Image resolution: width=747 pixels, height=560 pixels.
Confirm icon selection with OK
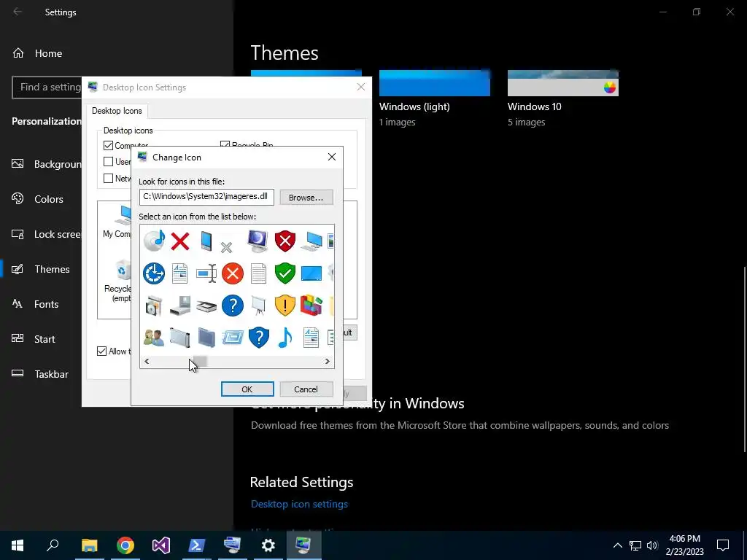click(247, 389)
